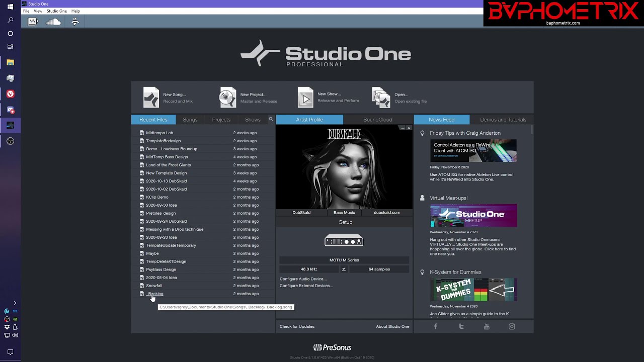Open recent file KClip Demo
Image resolution: width=644 pixels, height=362 pixels.
(157, 197)
